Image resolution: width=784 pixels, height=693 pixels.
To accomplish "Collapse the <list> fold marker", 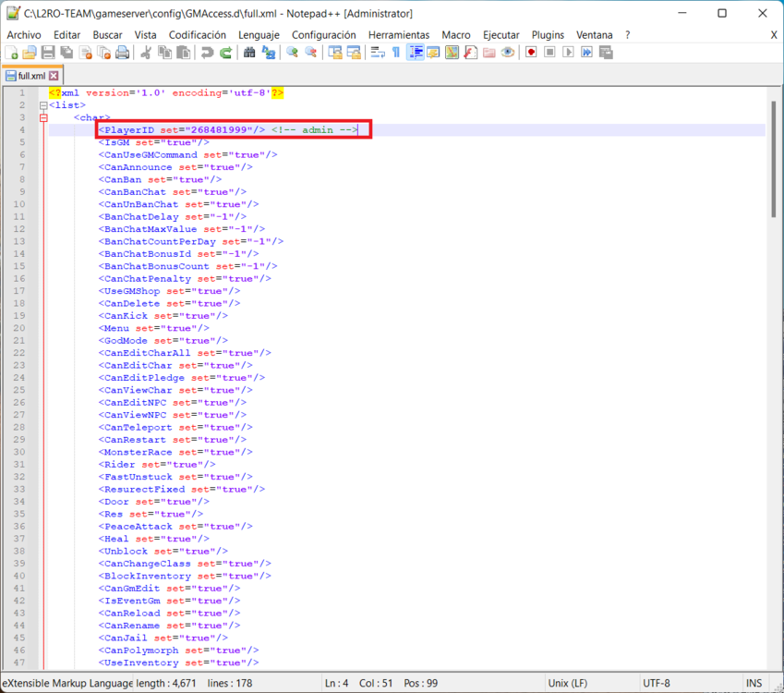I will click(43, 105).
